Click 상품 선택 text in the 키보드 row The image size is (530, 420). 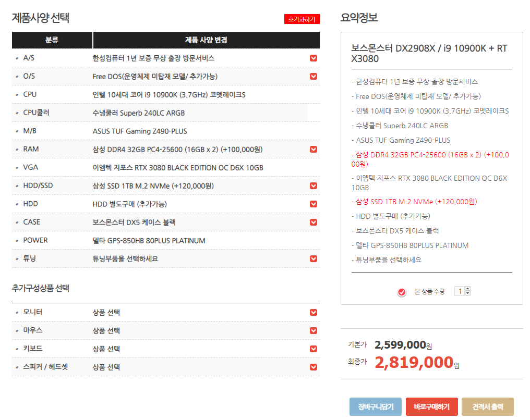point(106,349)
